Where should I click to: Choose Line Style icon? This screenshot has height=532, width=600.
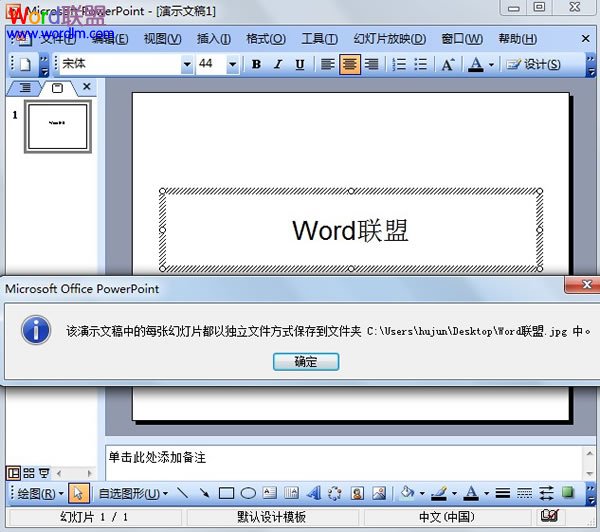[x=503, y=493]
